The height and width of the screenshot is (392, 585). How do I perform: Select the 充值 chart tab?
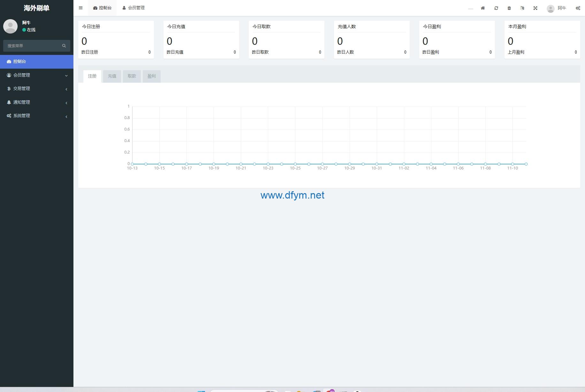(x=112, y=76)
